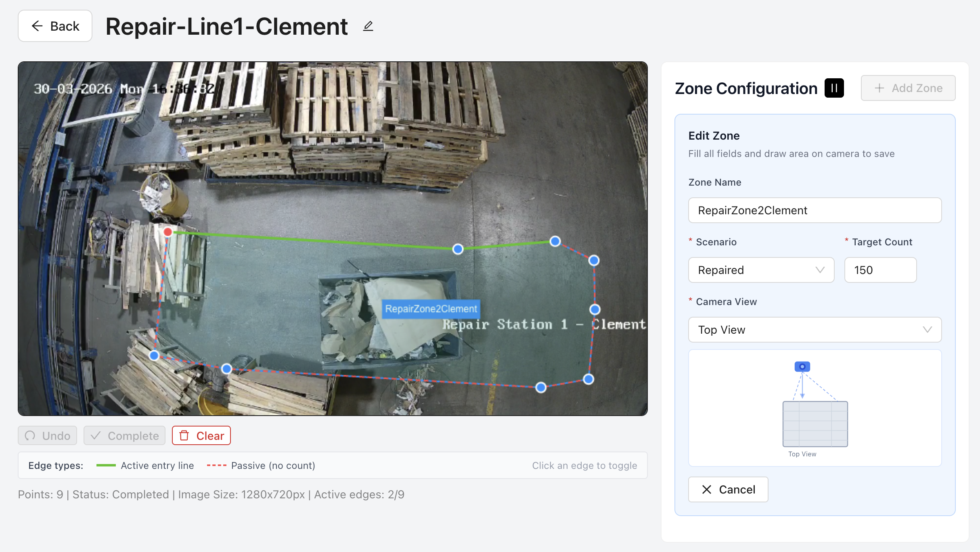Toggle the passive dashed bottom edge
Viewport: 980px width, 552px height.
coord(383,378)
